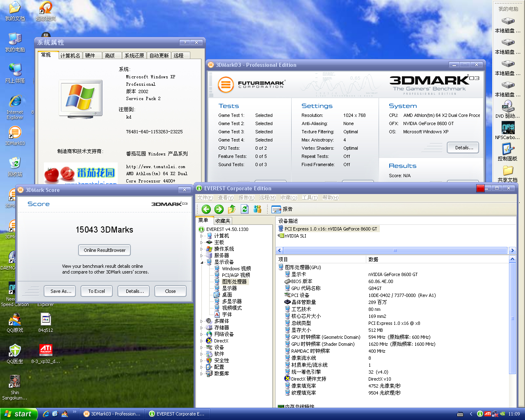
Task: Select the 我的电脑 desktop icon
Action: click(15, 42)
